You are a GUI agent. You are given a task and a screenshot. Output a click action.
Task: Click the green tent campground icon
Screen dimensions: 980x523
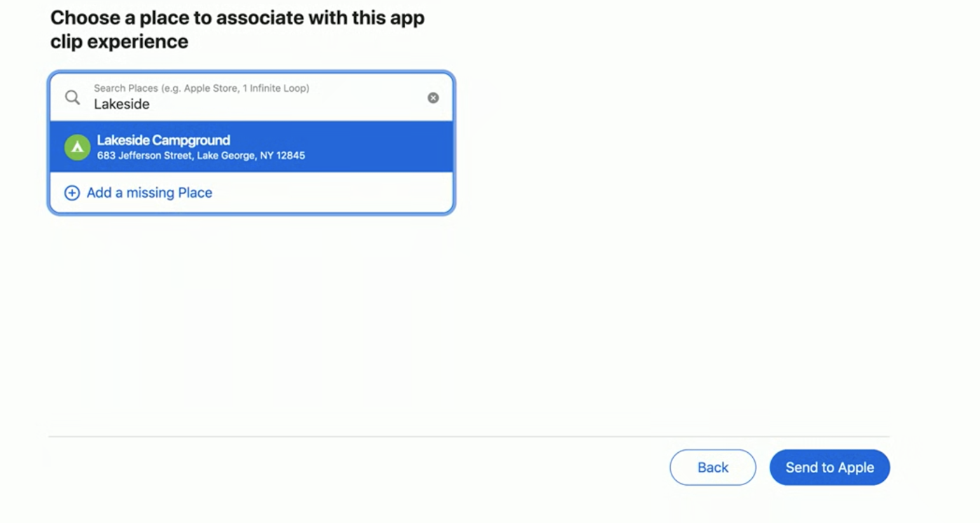coord(77,147)
